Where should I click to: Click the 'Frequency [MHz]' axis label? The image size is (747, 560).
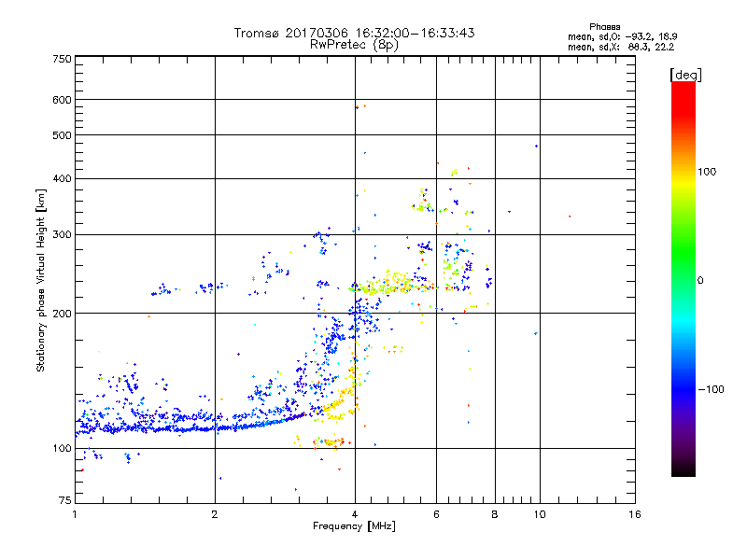point(354,526)
